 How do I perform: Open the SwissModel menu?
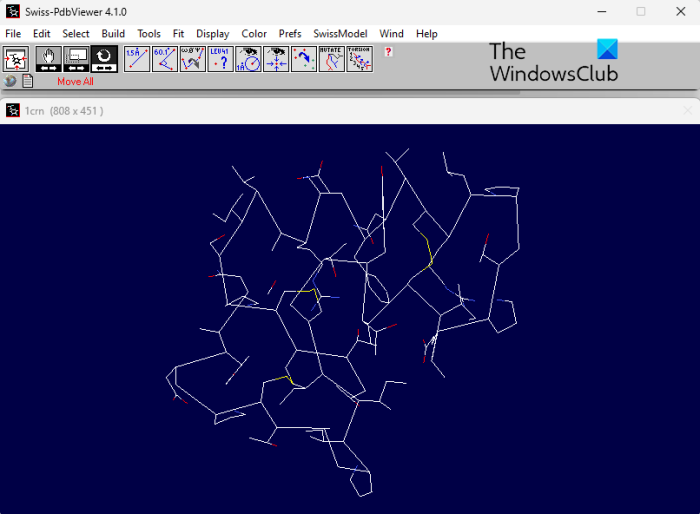(340, 33)
